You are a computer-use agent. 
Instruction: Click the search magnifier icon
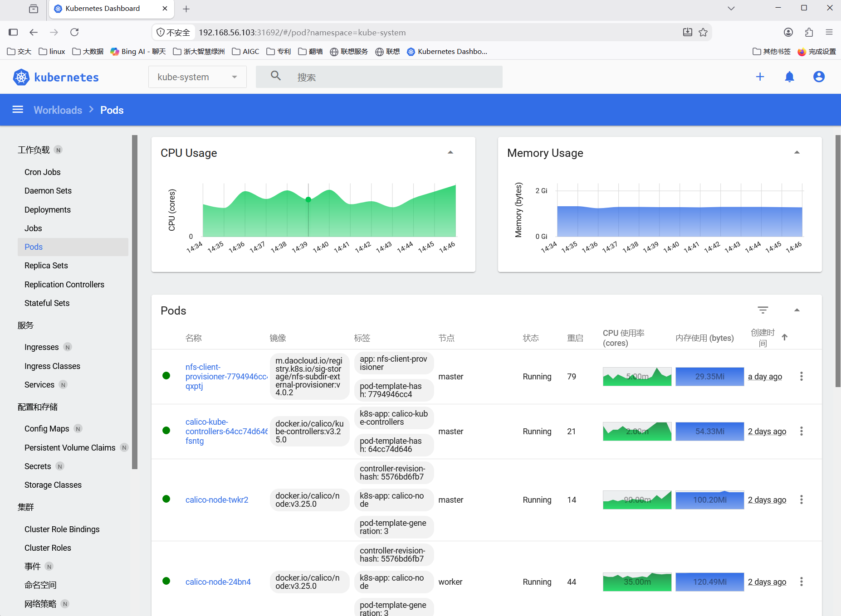coord(276,76)
